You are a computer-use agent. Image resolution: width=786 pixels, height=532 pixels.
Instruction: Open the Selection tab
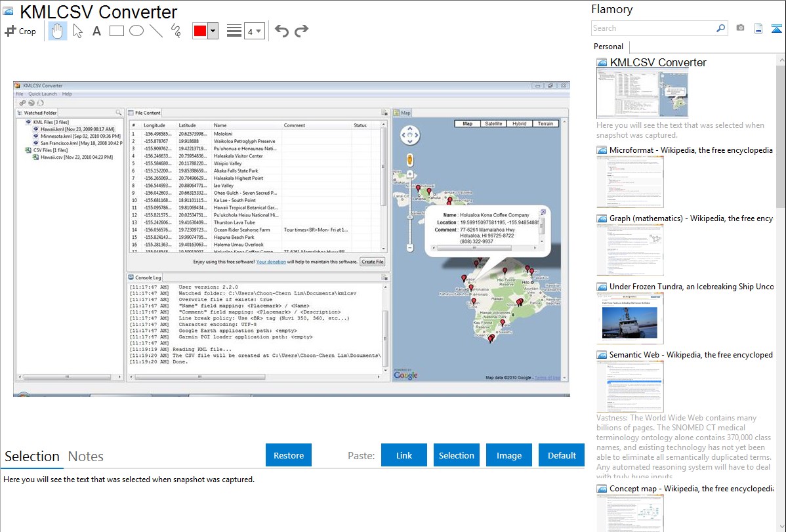[32, 457]
